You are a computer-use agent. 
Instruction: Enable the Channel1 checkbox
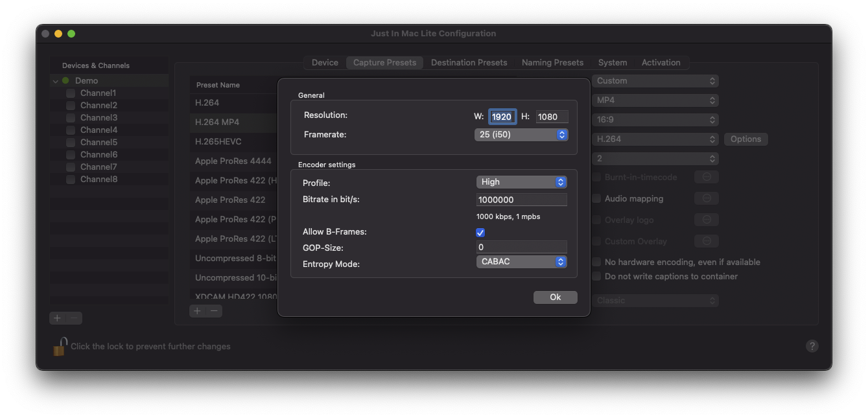coord(71,93)
